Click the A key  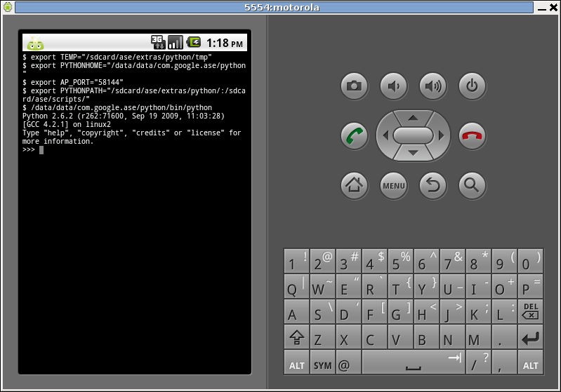tap(296, 311)
